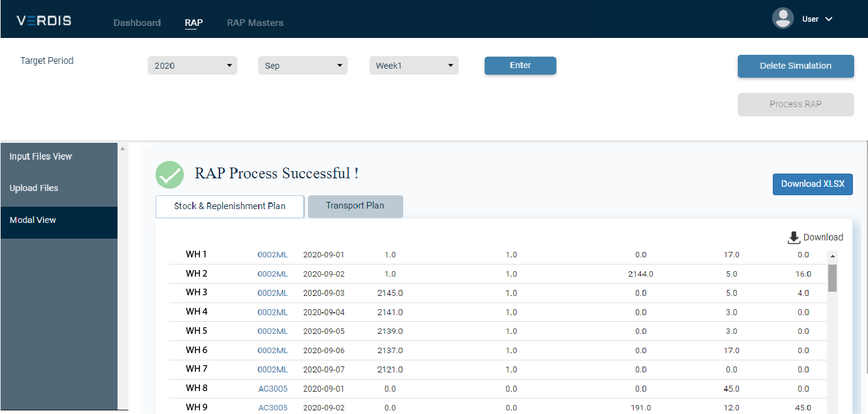Click the value 12.0 in row WH 9

tap(731, 408)
